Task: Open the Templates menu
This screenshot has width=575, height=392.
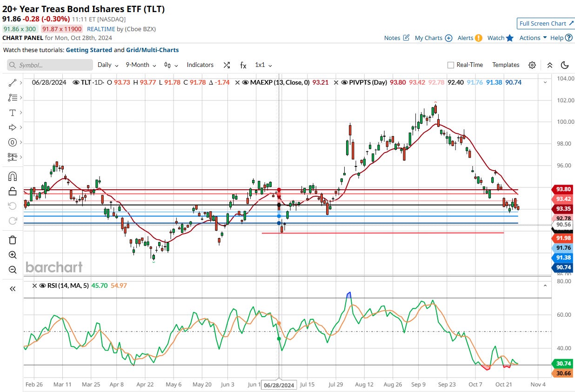Action: (x=506, y=65)
